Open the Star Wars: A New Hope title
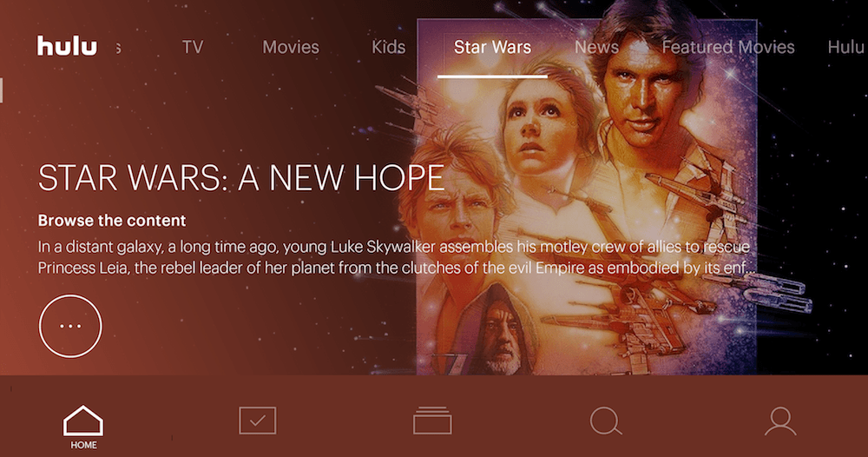Image resolution: width=868 pixels, height=457 pixels. click(x=240, y=177)
